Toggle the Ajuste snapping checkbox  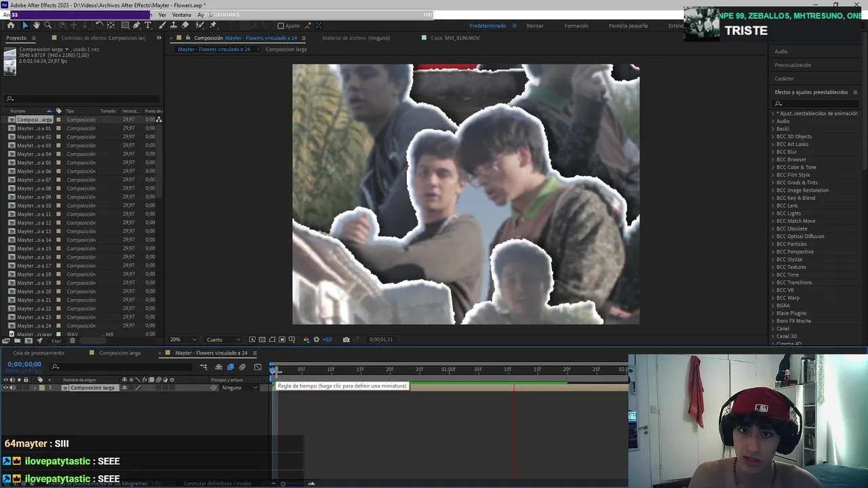(x=281, y=26)
